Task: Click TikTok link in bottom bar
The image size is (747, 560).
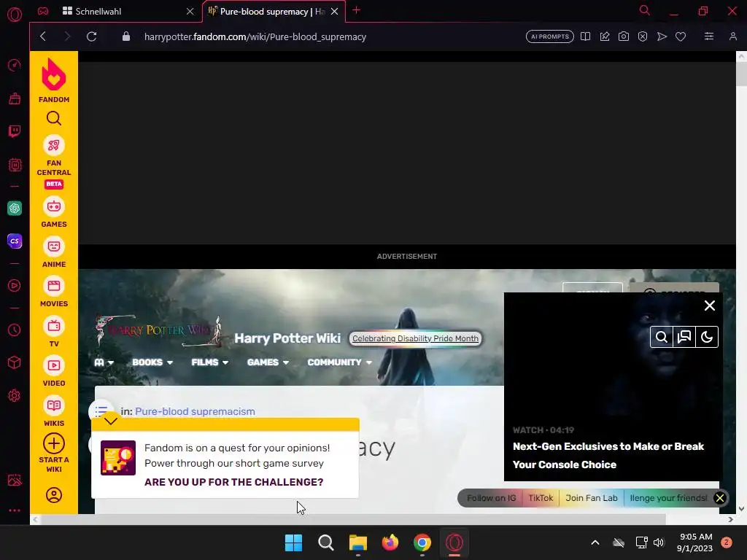Action: pyautogui.click(x=541, y=498)
